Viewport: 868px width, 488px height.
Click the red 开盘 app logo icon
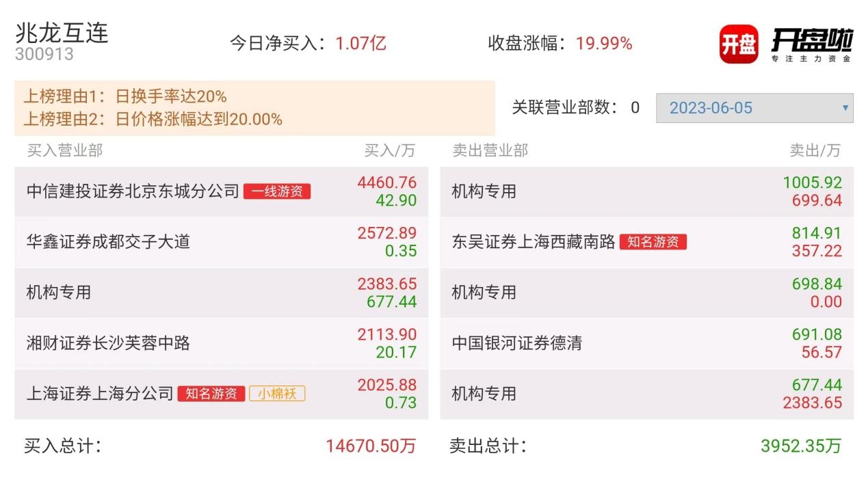tap(739, 44)
